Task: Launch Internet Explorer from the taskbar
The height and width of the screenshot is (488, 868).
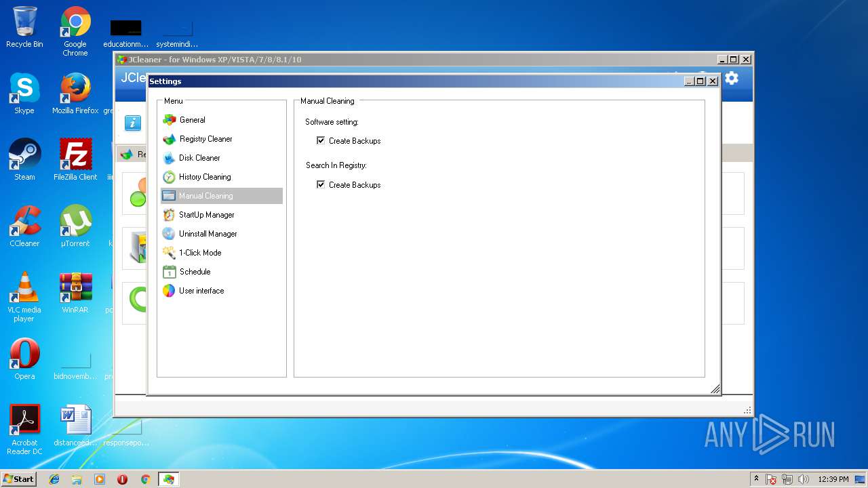Action: tap(54, 479)
